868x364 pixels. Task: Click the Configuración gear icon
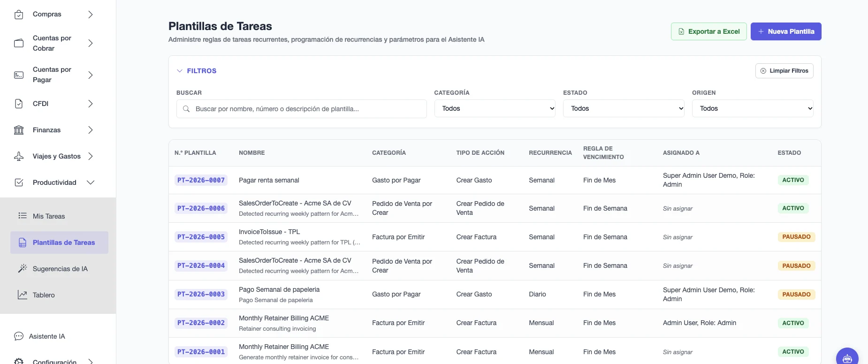point(19,362)
